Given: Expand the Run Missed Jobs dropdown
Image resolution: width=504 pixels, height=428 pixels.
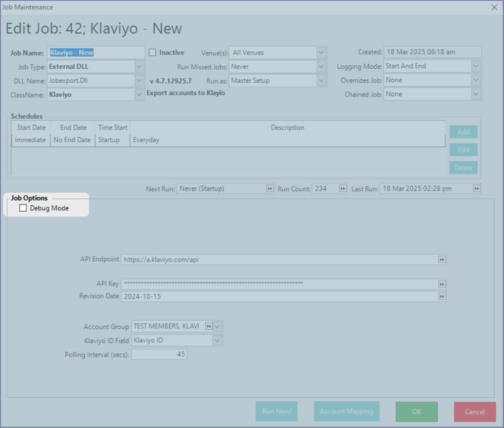Looking at the screenshot, I should (321, 67).
